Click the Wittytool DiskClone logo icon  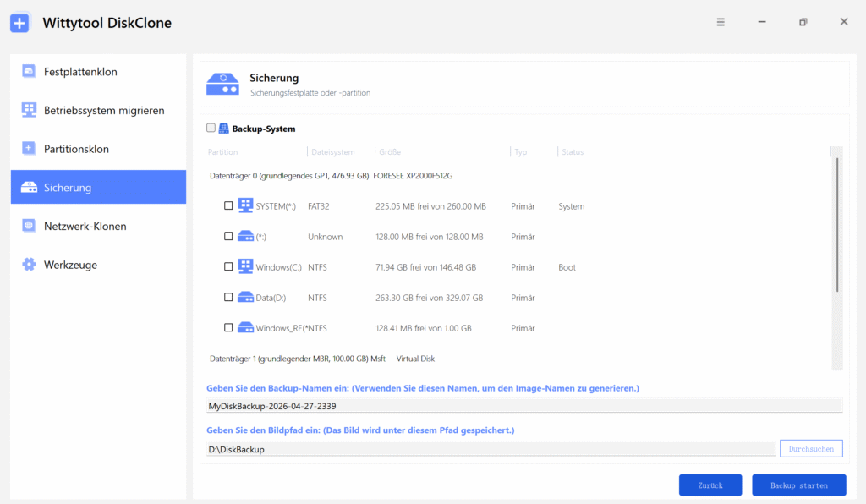pyautogui.click(x=20, y=23)
